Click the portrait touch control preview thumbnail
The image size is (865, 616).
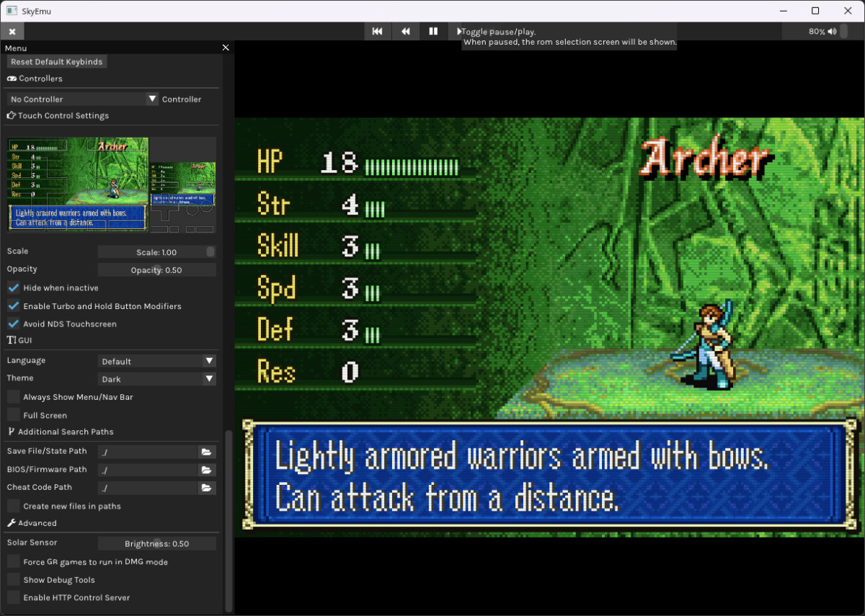point(183,184)
